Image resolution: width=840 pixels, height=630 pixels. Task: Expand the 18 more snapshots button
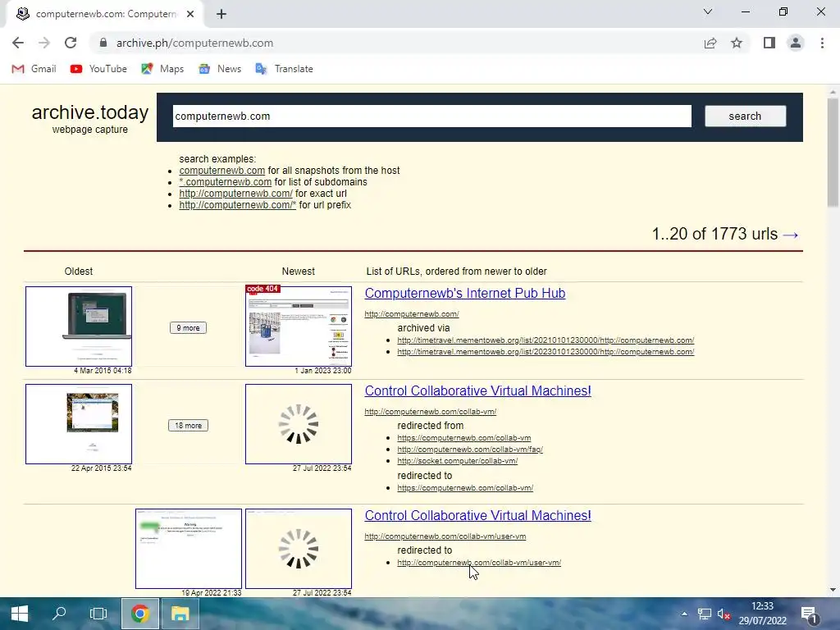point(188,426)
